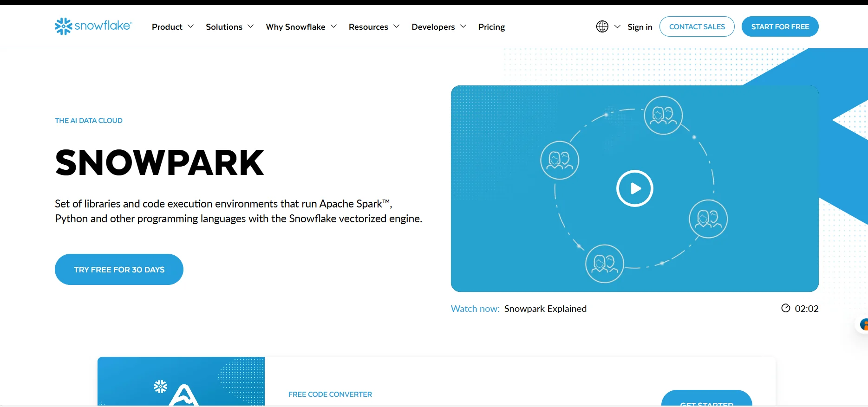
Task: Click the bottom people icon in video
Action: (x=604, y=264)
